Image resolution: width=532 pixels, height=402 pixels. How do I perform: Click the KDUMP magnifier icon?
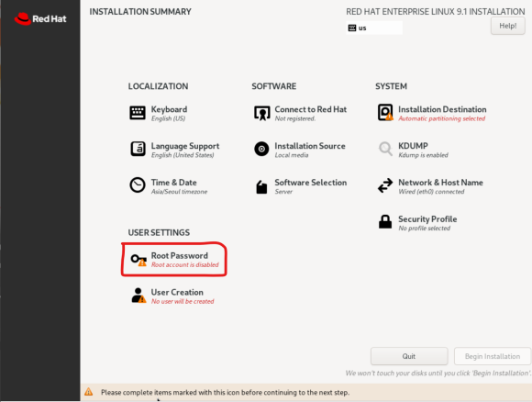point(385,149)
